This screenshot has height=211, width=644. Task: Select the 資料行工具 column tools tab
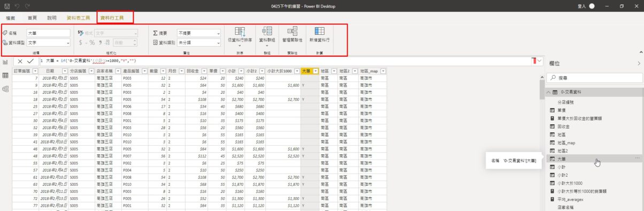(112, 18)
